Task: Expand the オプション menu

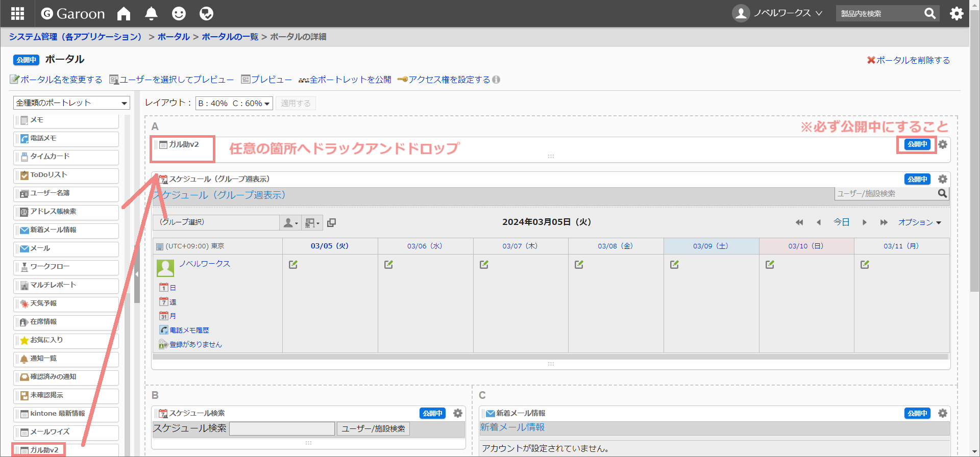Action: [x=919, y=222]
